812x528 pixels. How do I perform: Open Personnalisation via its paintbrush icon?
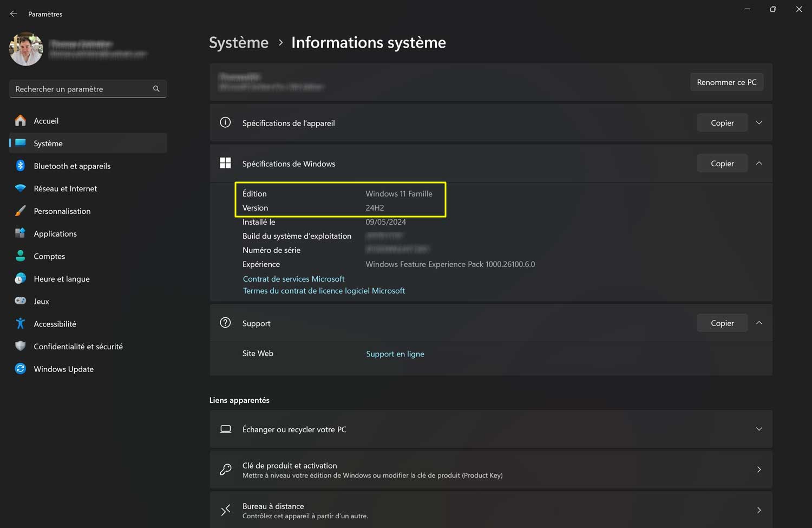21,211
